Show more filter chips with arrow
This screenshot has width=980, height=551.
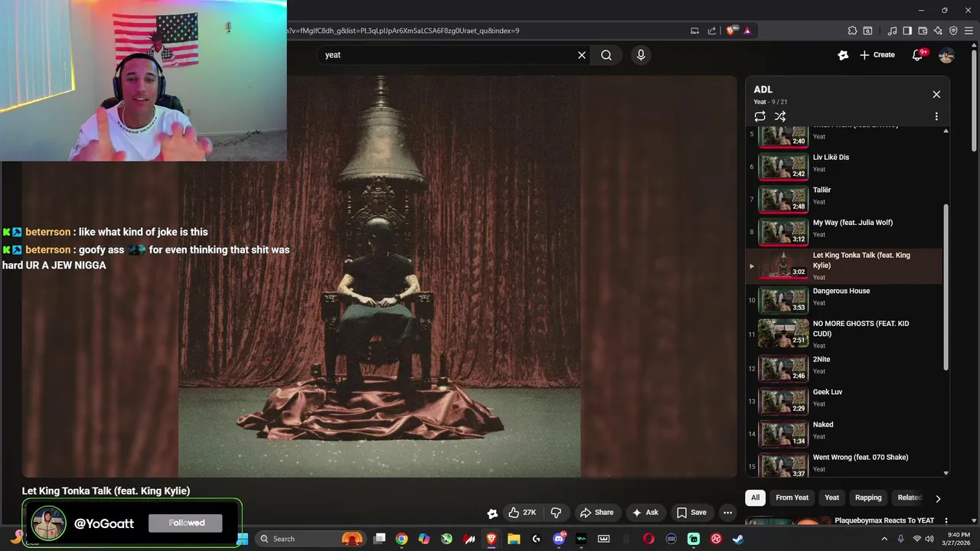pos(938,498)
